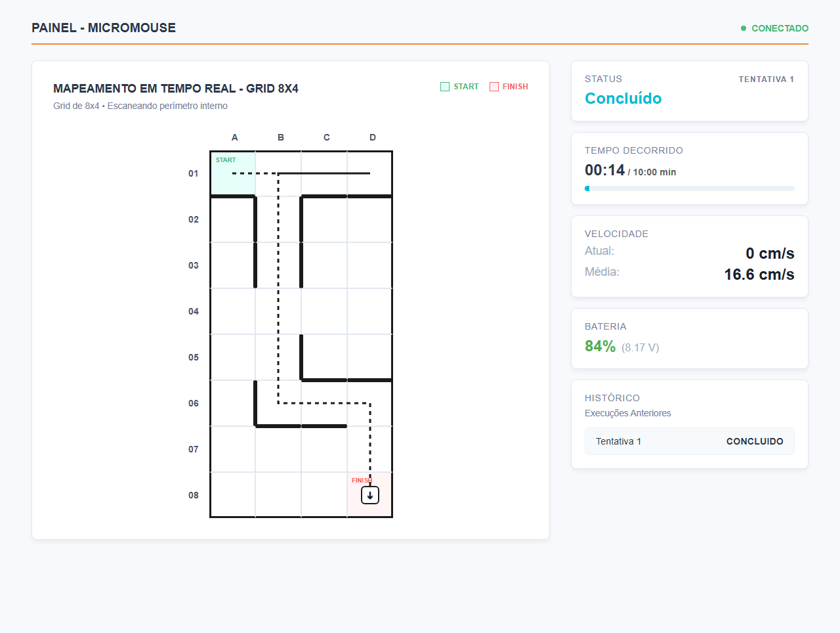Click the MAPEAMENTO EM TEMPO REAL heading
840x633 pixels.
coord(176,89)
